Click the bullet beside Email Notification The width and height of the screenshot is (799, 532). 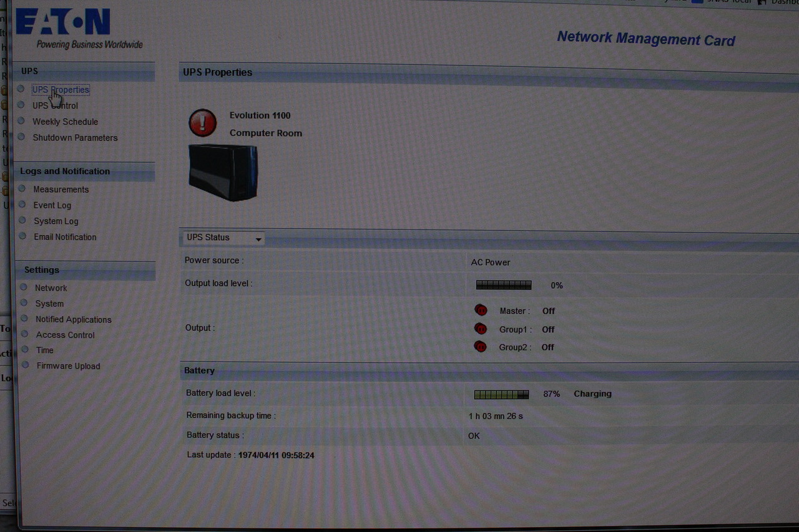click(22, 236)
